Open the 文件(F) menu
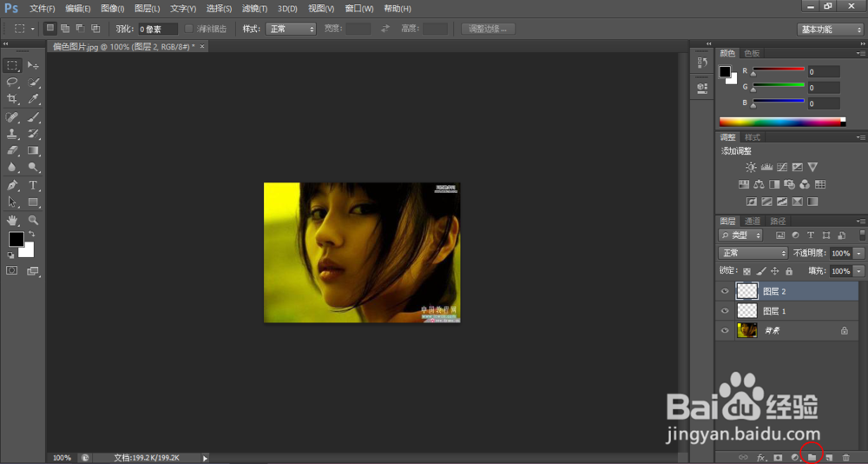This screenshot has height=464, width=868. click(43, 9)
